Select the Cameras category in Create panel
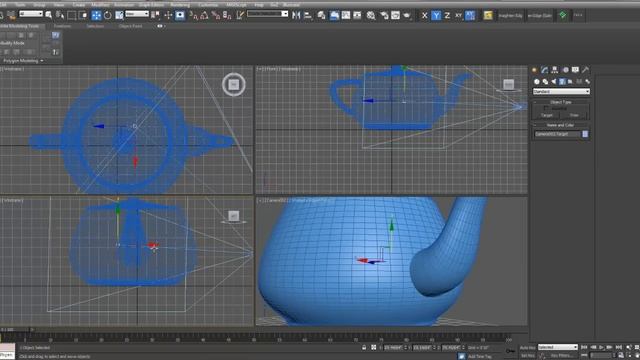 [562, 82]
